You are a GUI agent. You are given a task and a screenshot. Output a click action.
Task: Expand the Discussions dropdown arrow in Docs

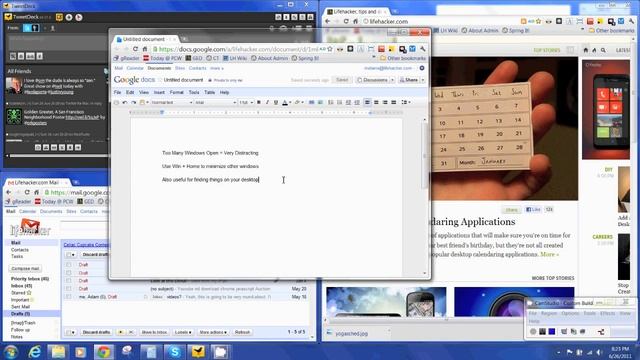(392, 80)
